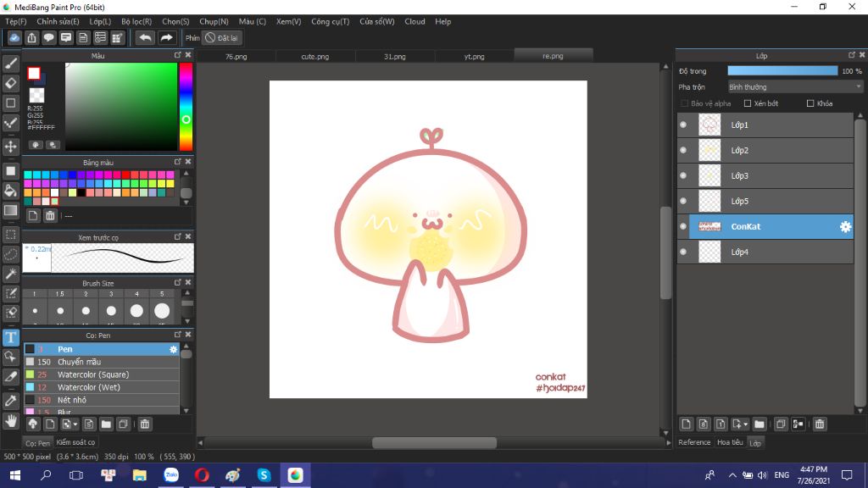Delete palette color trash icon
Viewport: 868px width, 488px height.
tap(50, 216)
